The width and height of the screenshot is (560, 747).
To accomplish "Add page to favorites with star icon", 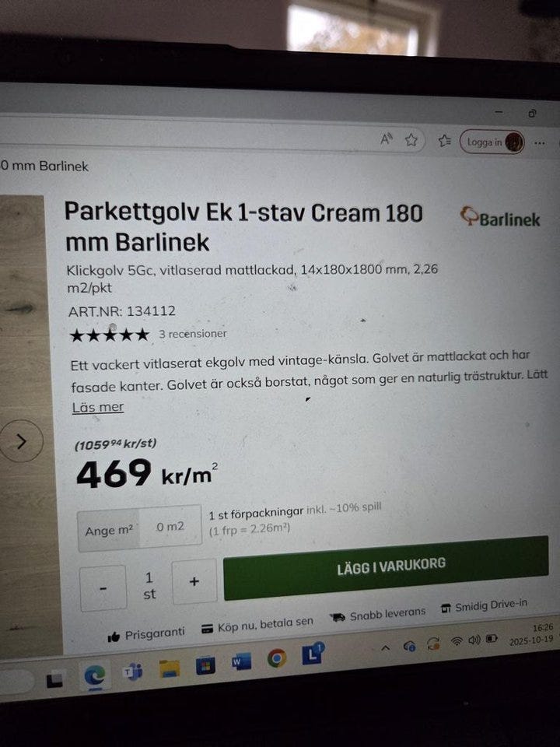I will (411, 140).
